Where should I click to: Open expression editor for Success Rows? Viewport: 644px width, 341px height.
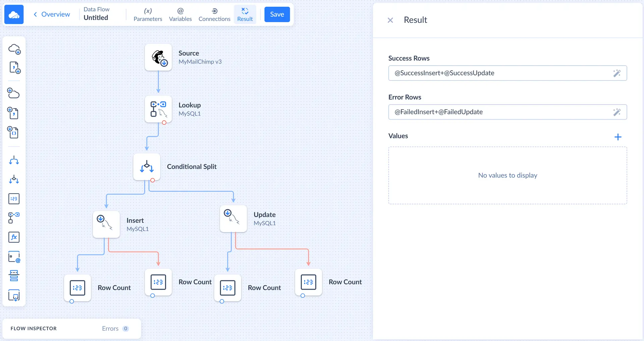(x=617, y=73)
